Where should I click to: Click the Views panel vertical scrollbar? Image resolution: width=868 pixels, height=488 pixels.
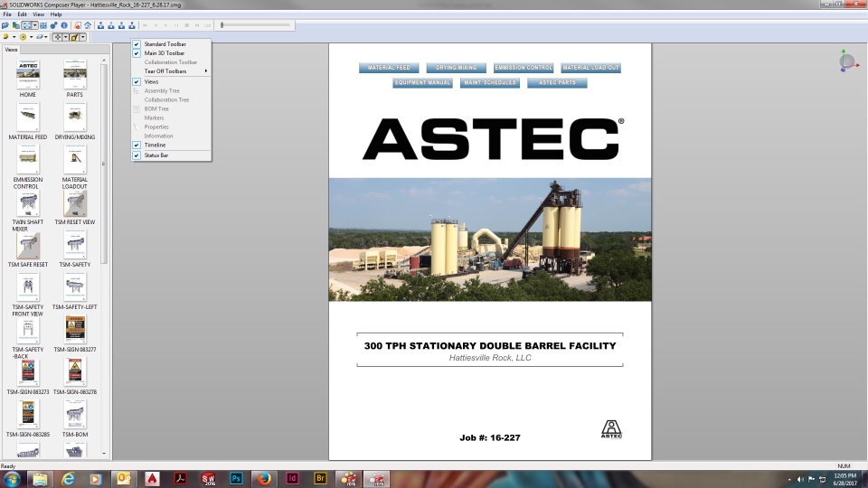[x=104, y=164]
